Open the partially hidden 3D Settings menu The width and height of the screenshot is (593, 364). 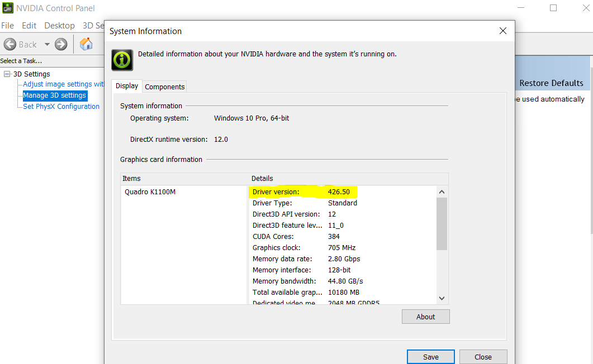click(x=93, y=25)
